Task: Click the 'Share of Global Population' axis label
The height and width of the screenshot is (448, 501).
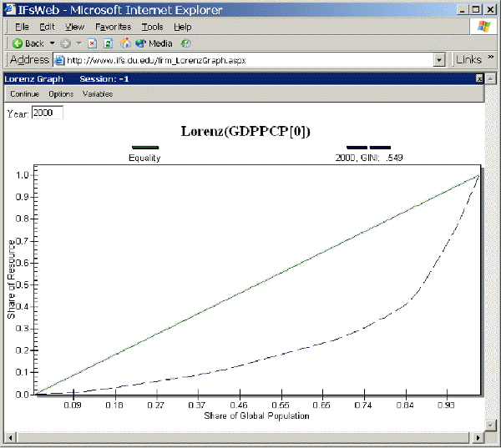Action: tap(256, 415)
